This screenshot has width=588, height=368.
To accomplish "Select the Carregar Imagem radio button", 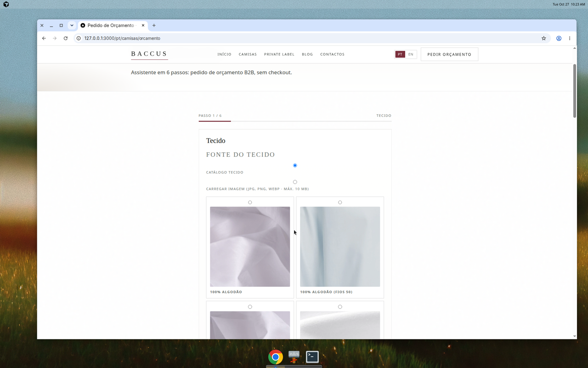I will 295,182.
